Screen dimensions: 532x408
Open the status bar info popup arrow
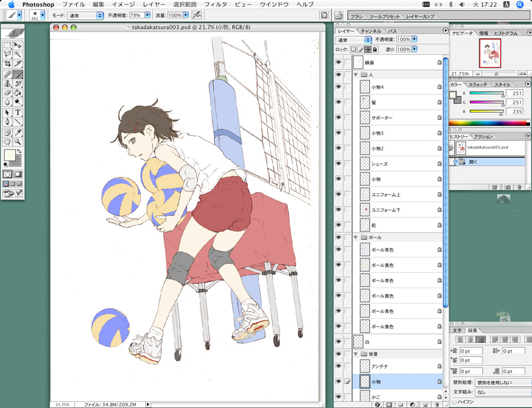148,404
